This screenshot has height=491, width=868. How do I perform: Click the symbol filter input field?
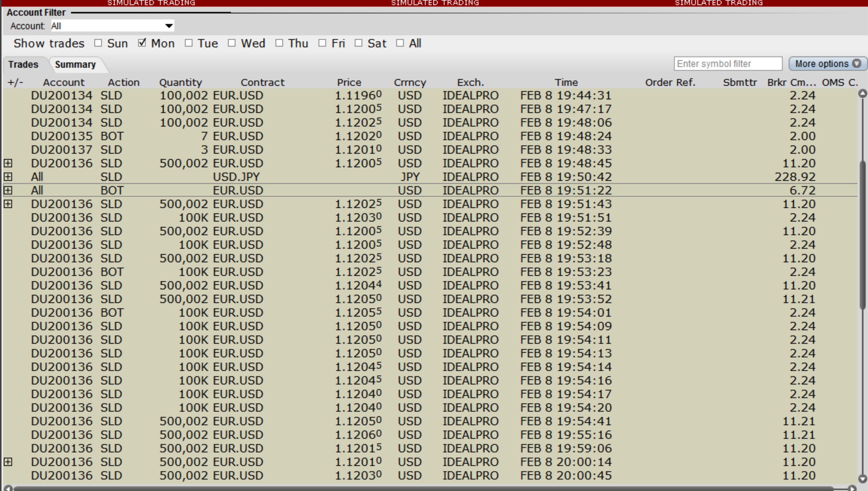coord(728,64)
